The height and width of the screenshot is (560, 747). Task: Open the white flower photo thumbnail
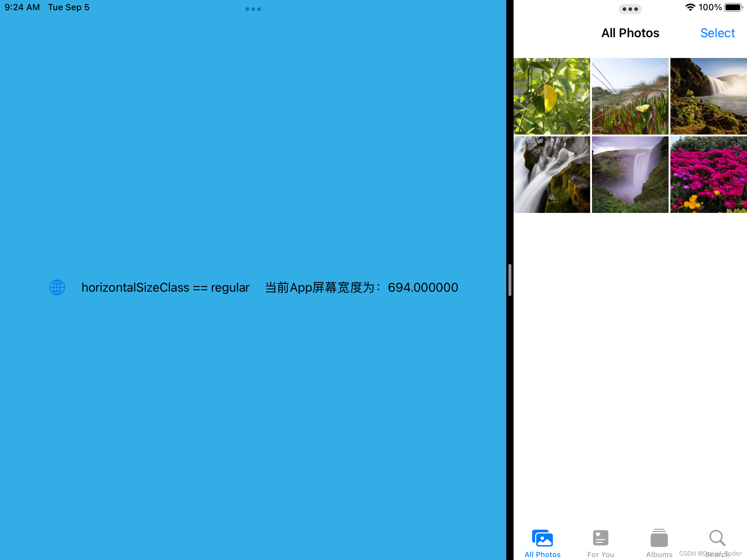pyautogui.click(x=630, y=96)
